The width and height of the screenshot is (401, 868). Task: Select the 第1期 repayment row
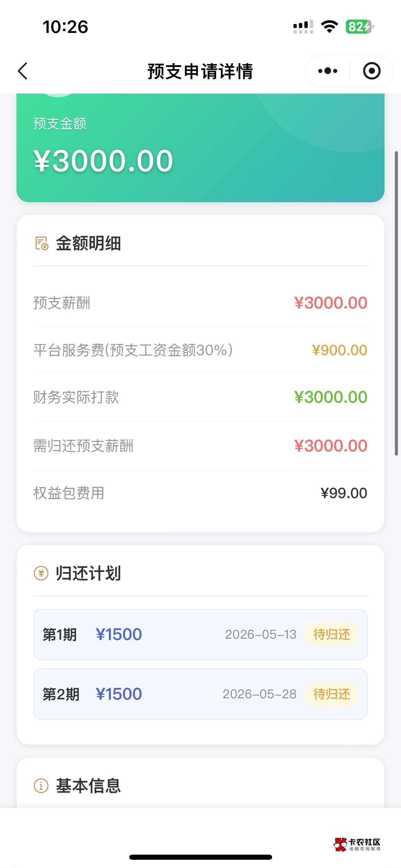200,635
